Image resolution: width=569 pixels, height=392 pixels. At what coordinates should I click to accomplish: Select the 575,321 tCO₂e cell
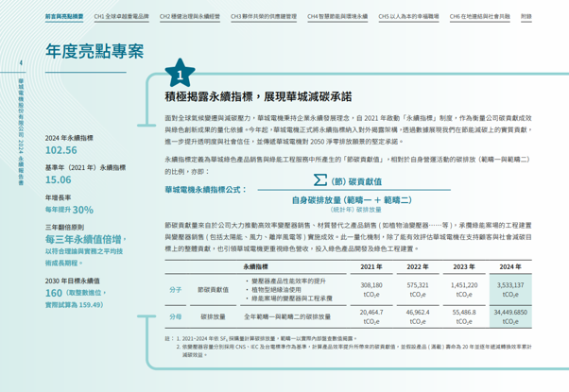pos(418,290)
